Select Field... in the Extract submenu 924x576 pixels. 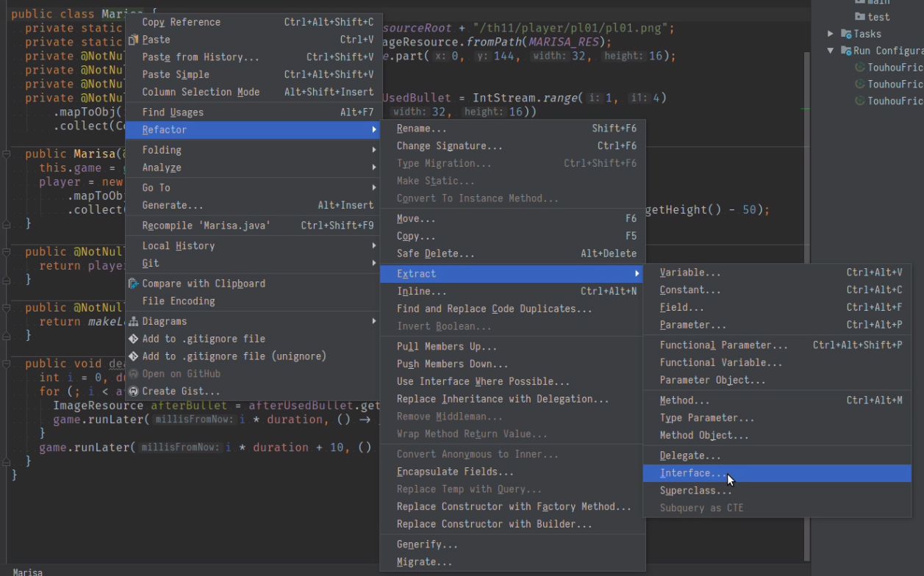click(777, 308)
